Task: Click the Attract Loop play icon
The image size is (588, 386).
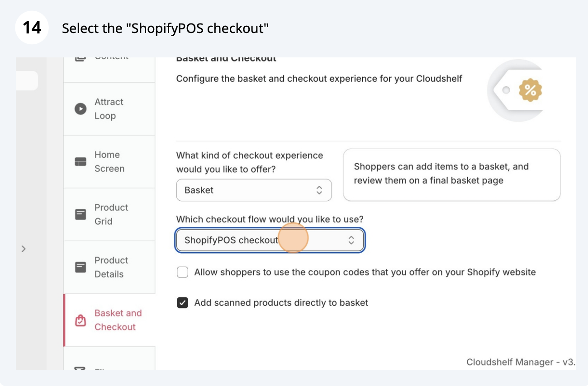Action: (x=81, y=109)
